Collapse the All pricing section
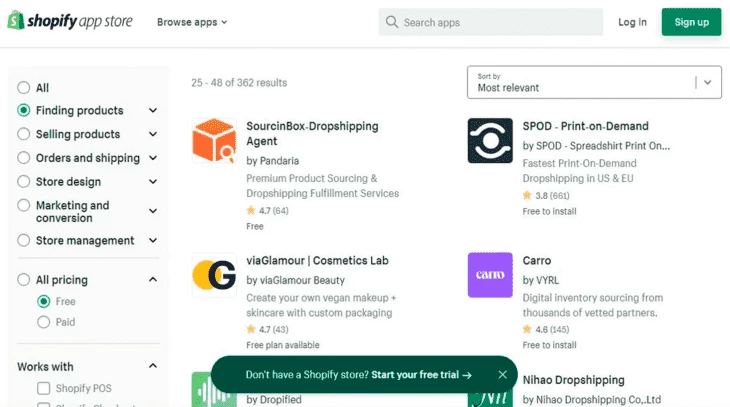Screen dimensions: 730x407 pos(153,279)
